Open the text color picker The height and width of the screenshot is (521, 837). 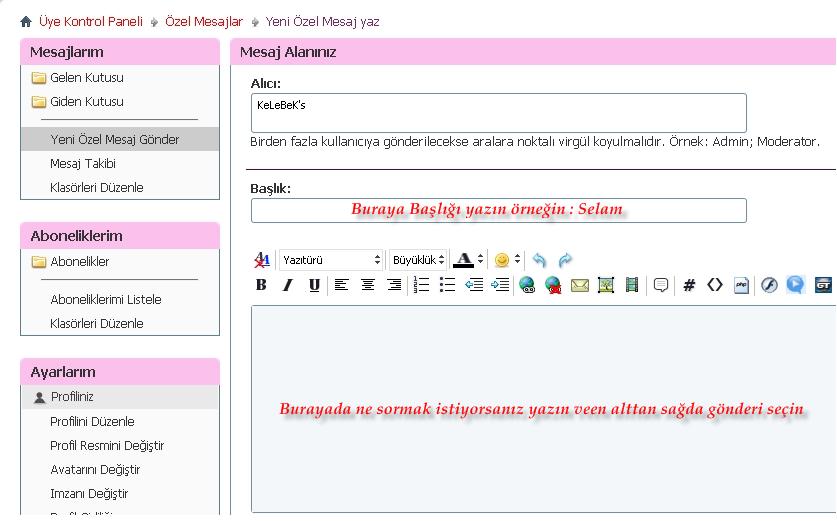point(468,260)
